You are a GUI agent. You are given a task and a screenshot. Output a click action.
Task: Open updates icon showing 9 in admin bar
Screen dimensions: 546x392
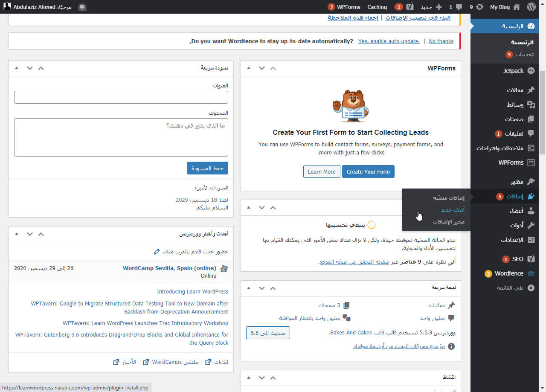(x=479, y=7)
